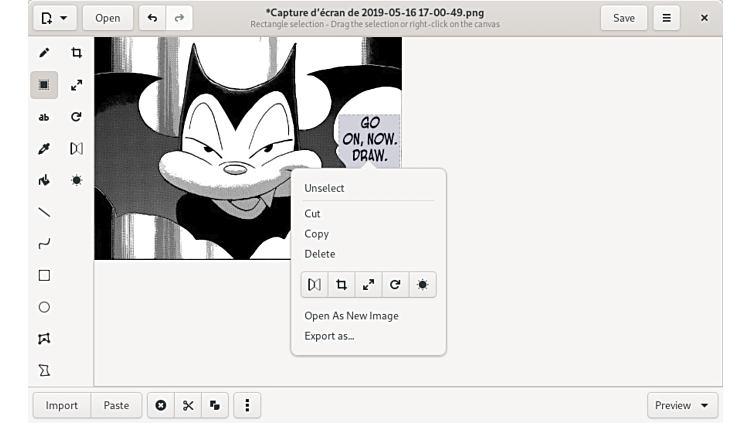Toggle the Rectangle selection tool

click(x=44, y=85)
